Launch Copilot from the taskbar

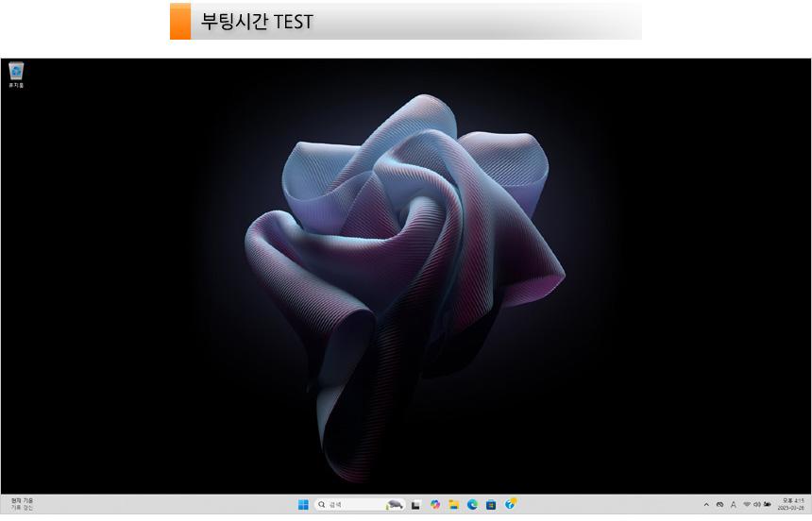click(434, 504)
